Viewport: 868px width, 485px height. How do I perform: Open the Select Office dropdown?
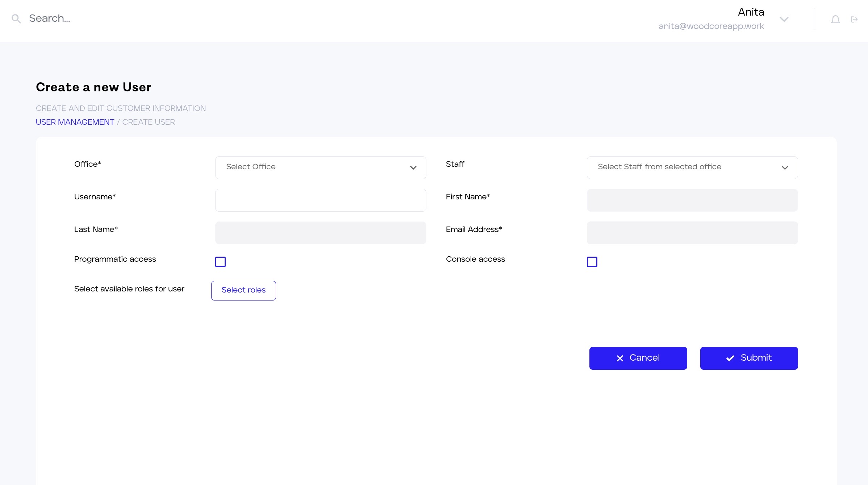click(320, 167)
